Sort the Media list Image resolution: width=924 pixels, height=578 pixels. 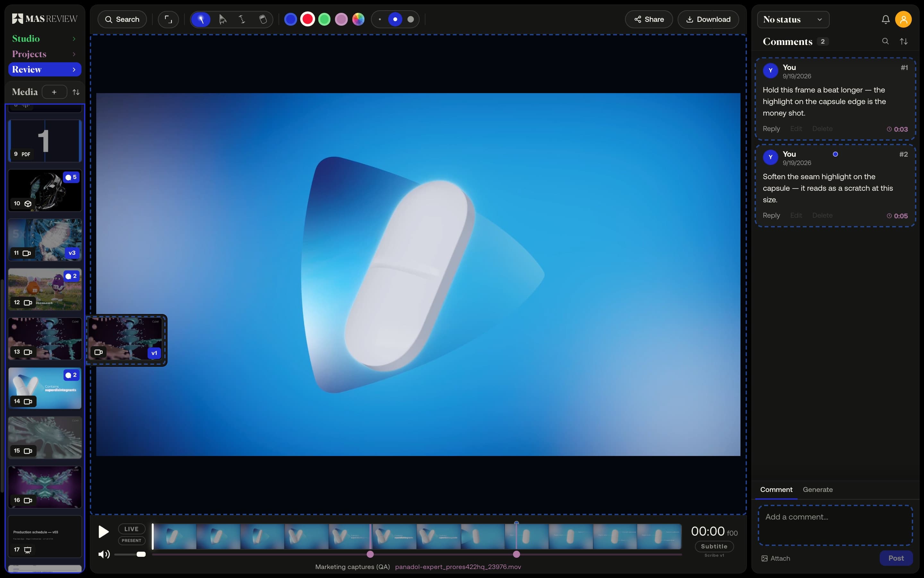(x=76, y=92)
